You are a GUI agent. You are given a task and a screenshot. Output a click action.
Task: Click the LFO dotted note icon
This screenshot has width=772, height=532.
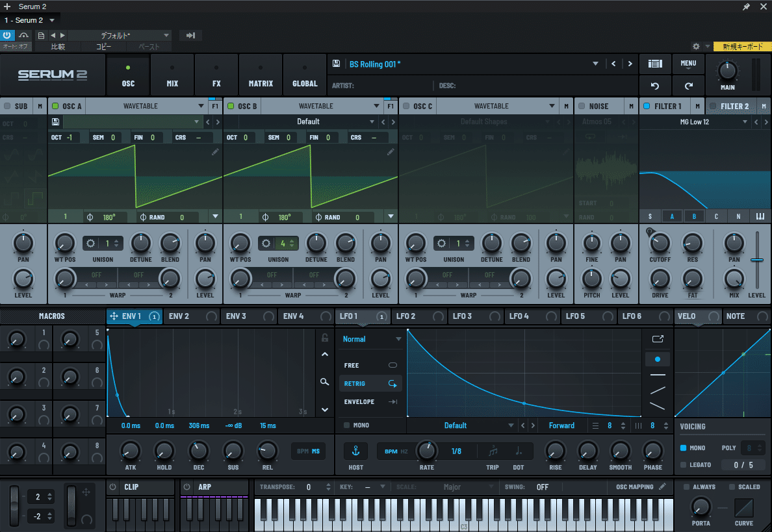(x=519, y=450)
